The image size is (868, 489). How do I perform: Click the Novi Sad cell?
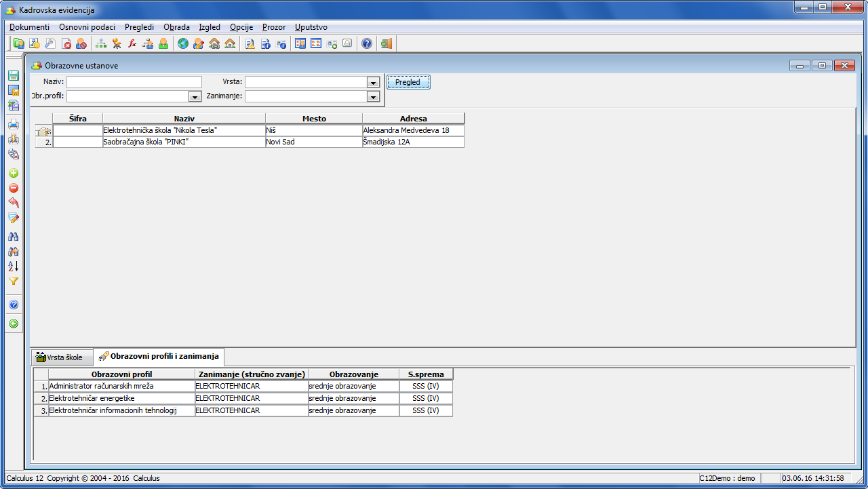point(314,142)
